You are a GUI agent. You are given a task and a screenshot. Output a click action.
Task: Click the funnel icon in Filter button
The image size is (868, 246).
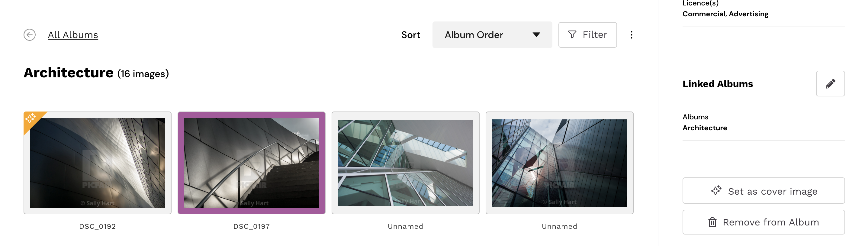point(572,34)
